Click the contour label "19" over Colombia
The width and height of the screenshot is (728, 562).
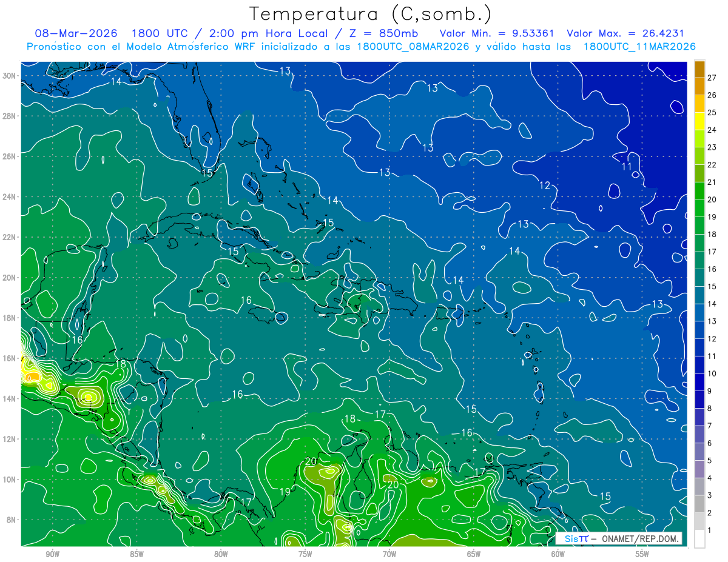pyautogui.click(x=285, y=492)
